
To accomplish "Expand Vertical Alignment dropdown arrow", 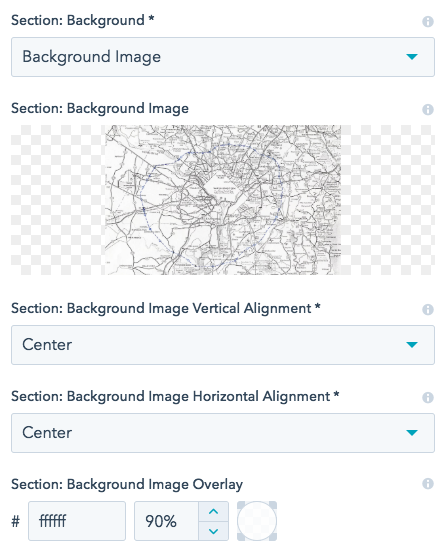I will pos(412,344).
